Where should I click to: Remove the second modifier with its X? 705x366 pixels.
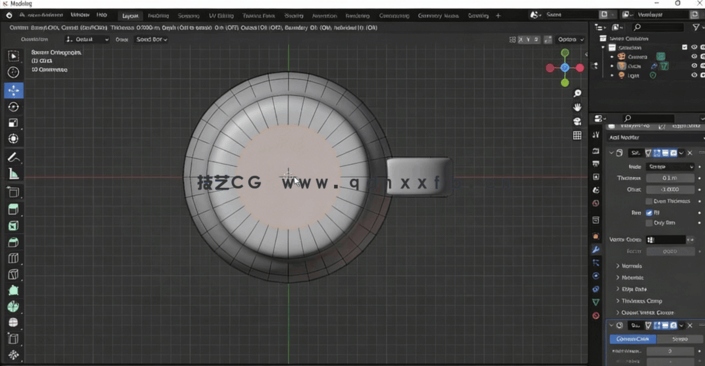point(690,326)
